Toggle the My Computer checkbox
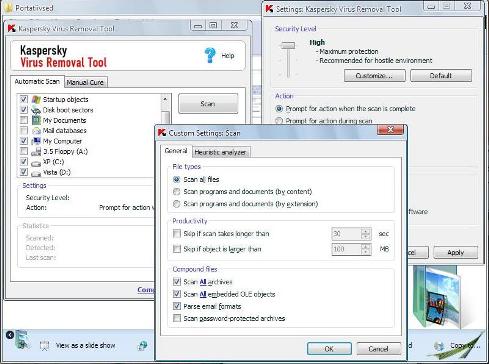This screenshot has width=489, height=364. pyautogui.click(x=24, y=141)
